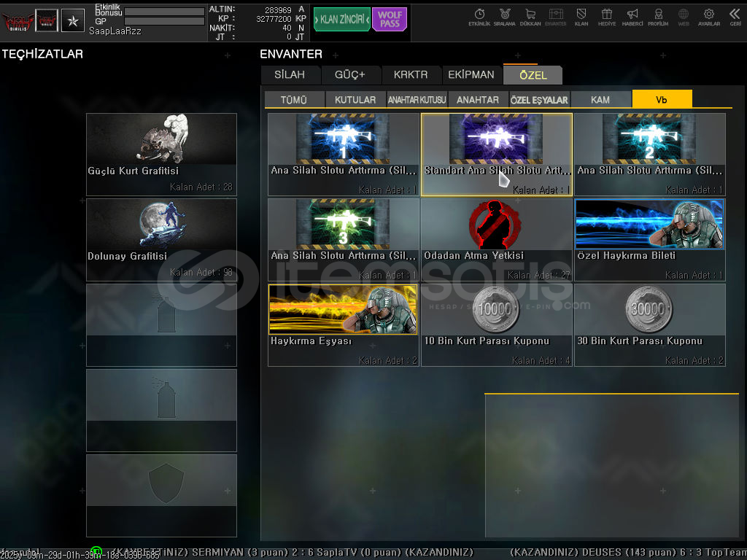Click the ALTIN balance 283969
Image resolution: width=747 pixels, height=560 pixels.
tap(278, 10)
